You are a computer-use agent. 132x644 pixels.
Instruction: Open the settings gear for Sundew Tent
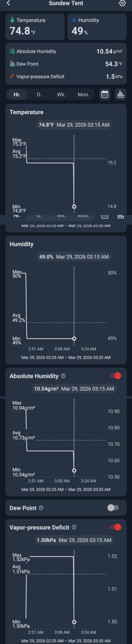point(122,3)
